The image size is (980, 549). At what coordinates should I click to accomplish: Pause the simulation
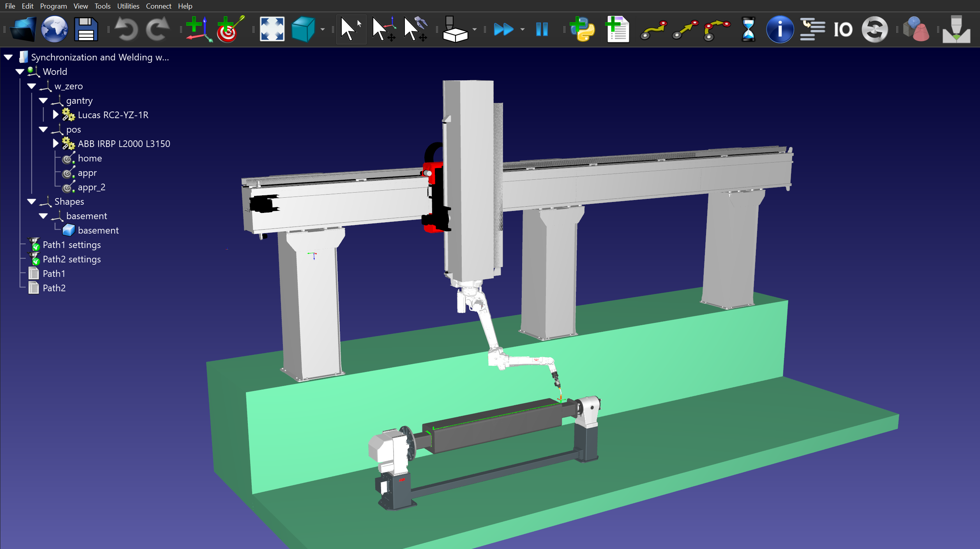[542, 29]
